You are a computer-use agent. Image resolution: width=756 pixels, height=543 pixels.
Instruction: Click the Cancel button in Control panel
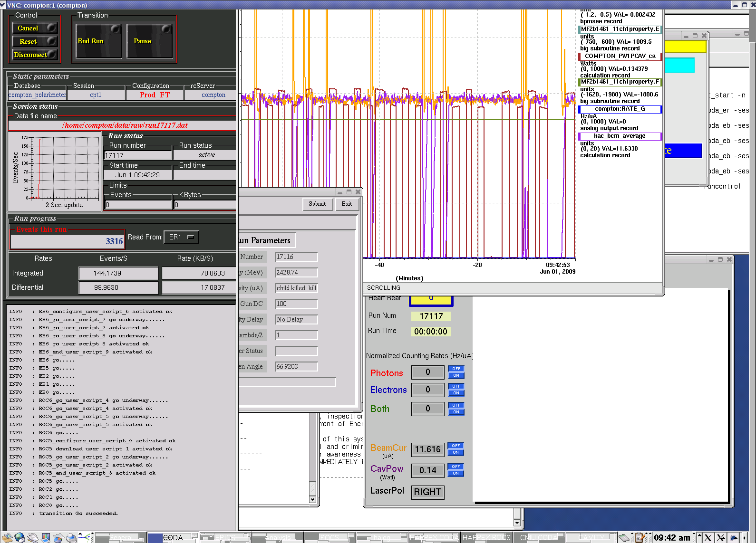point(35,28)
